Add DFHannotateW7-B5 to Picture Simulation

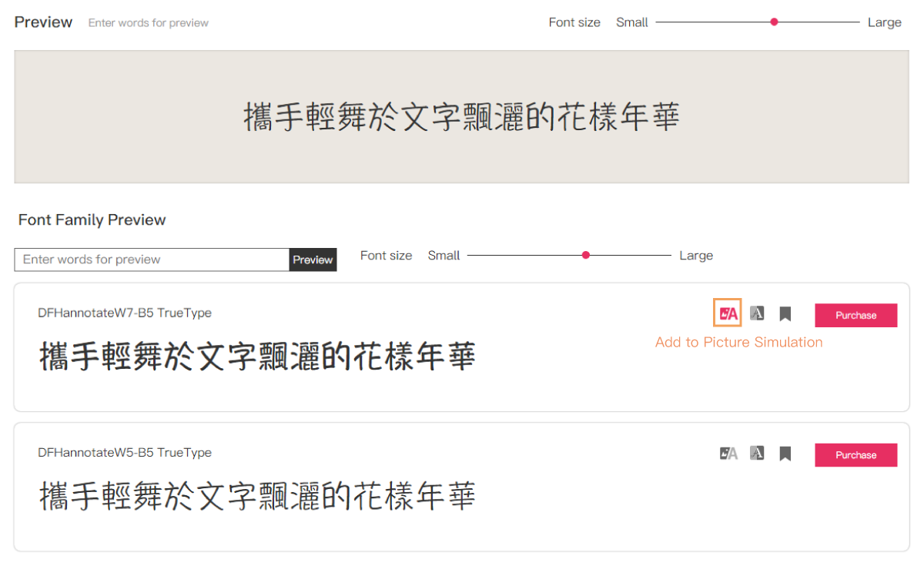click(728, 313)
